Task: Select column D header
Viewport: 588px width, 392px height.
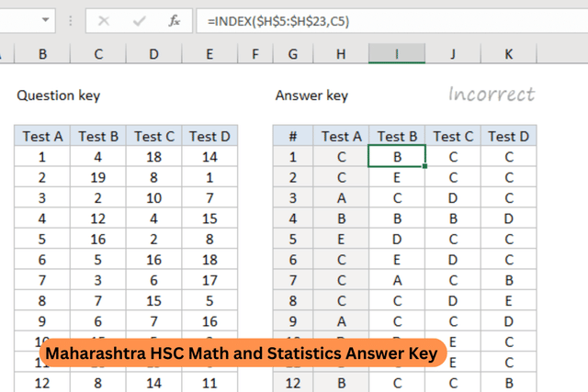Action: click(153, 55)
